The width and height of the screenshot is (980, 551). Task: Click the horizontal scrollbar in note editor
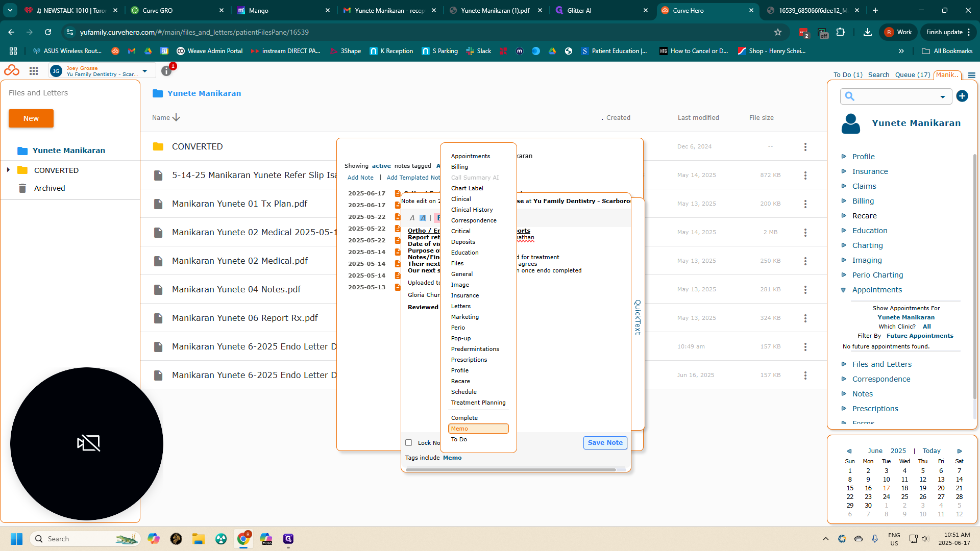(510, 469)
